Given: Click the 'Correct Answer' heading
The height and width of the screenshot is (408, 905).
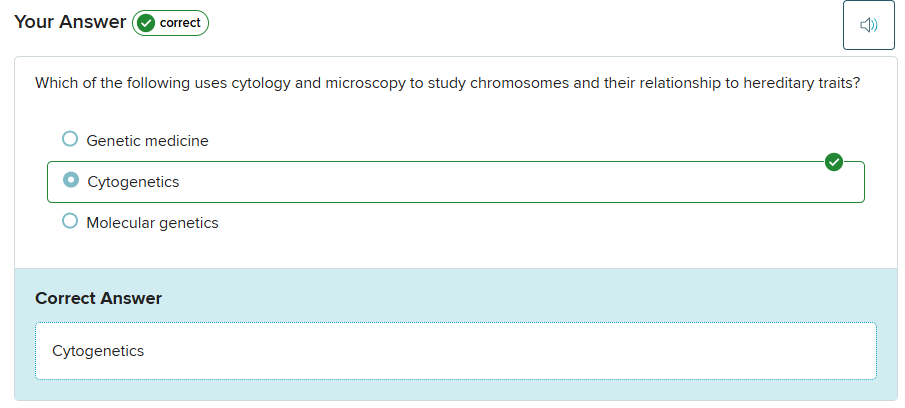Looking at the screenshot, I should [x=98, y=298].
